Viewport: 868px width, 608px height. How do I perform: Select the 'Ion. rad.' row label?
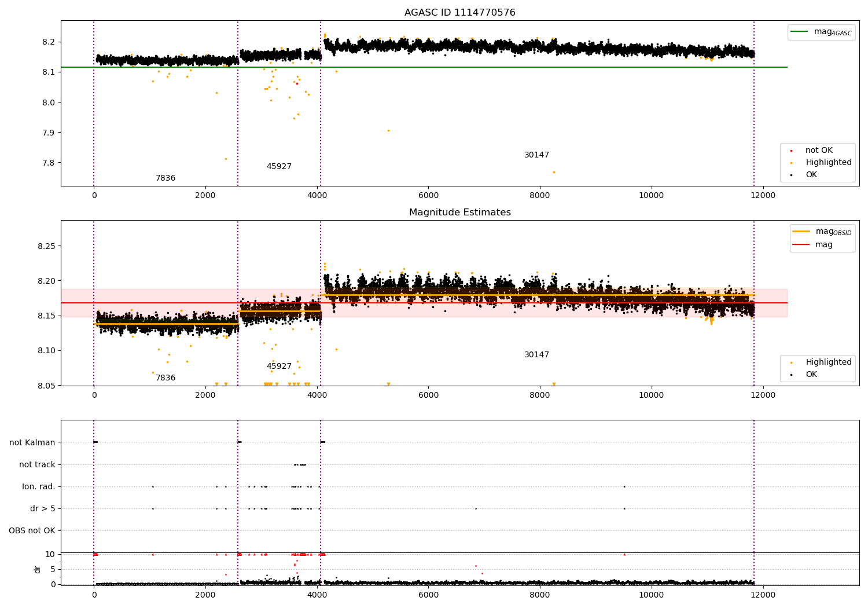[39, 486]
